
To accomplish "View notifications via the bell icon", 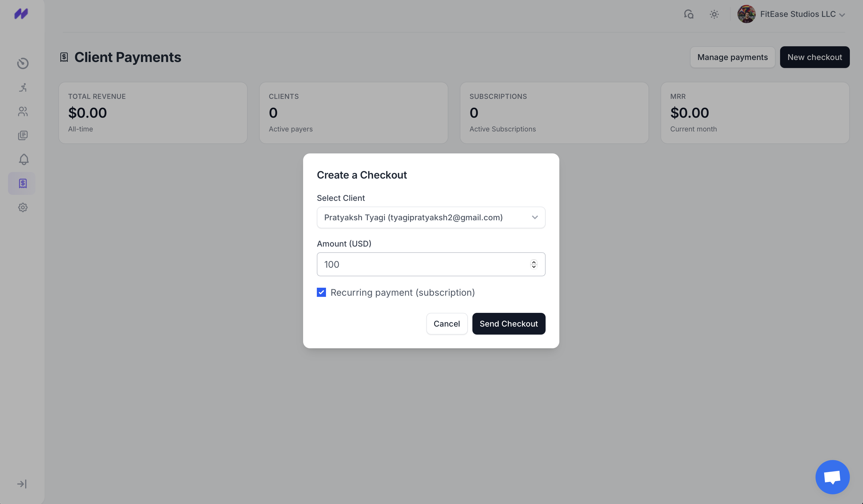I will (x=23, y=159).
